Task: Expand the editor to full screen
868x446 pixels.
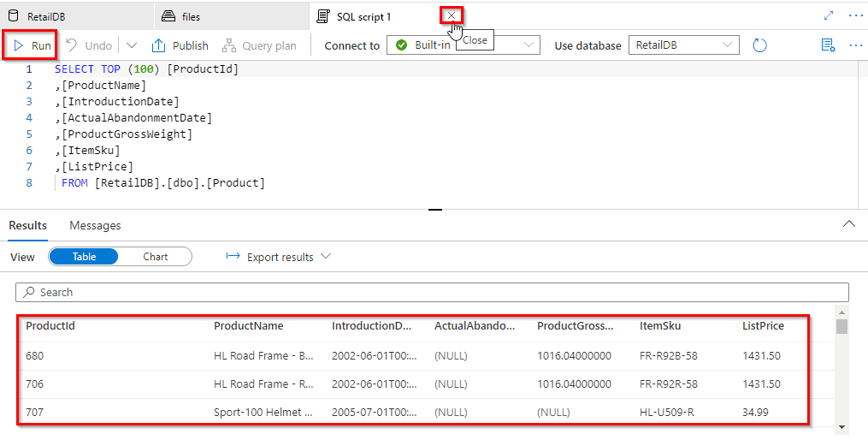Action: (828, 15)
